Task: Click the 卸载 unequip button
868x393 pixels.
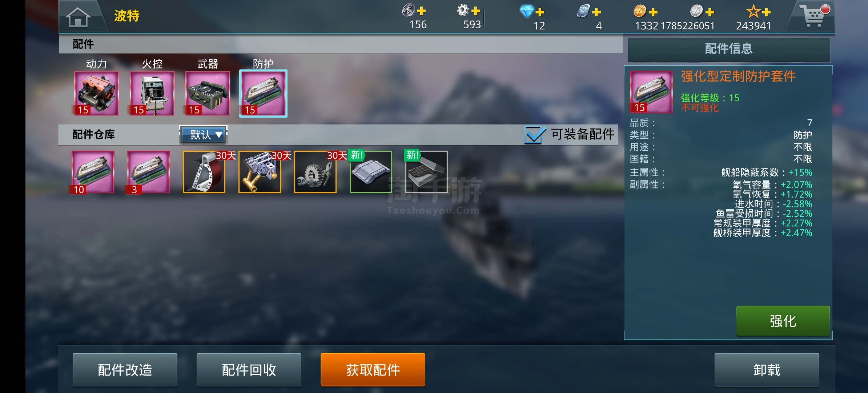Action: point(767,370)
